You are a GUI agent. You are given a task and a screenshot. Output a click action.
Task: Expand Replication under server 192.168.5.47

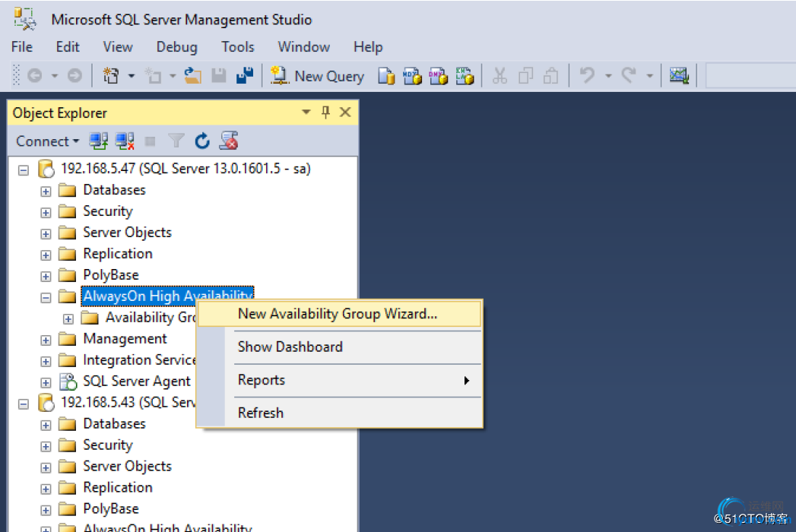(x=46, y=255)
